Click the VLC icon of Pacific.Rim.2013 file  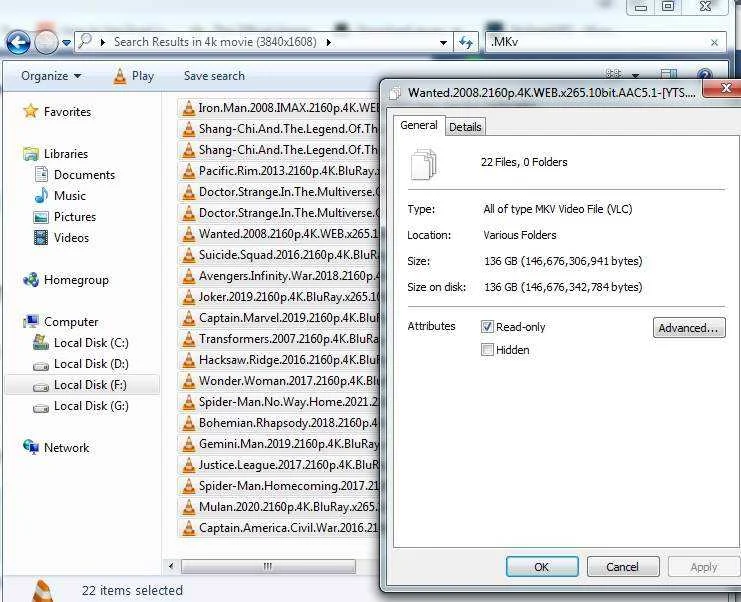(x=189, y=171)
